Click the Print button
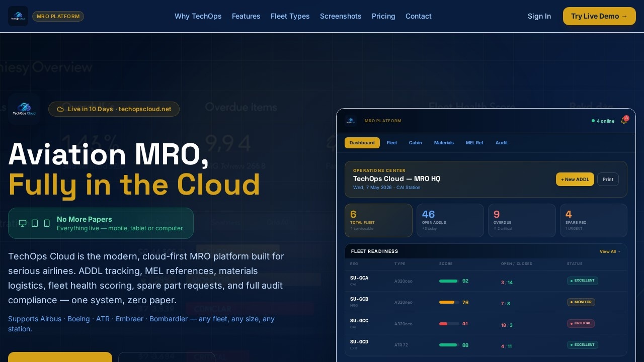The height and width of the screenshot is (362, 644). [608, 179]
